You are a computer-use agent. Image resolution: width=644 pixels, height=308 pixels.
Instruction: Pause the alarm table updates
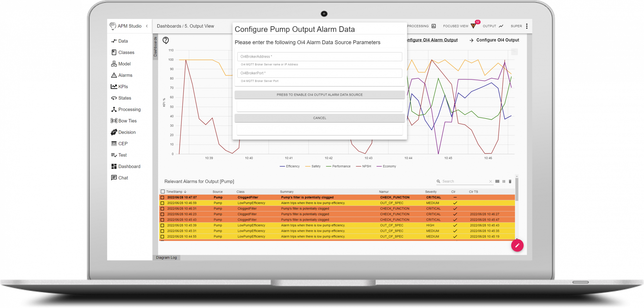[x=504, y=181]
